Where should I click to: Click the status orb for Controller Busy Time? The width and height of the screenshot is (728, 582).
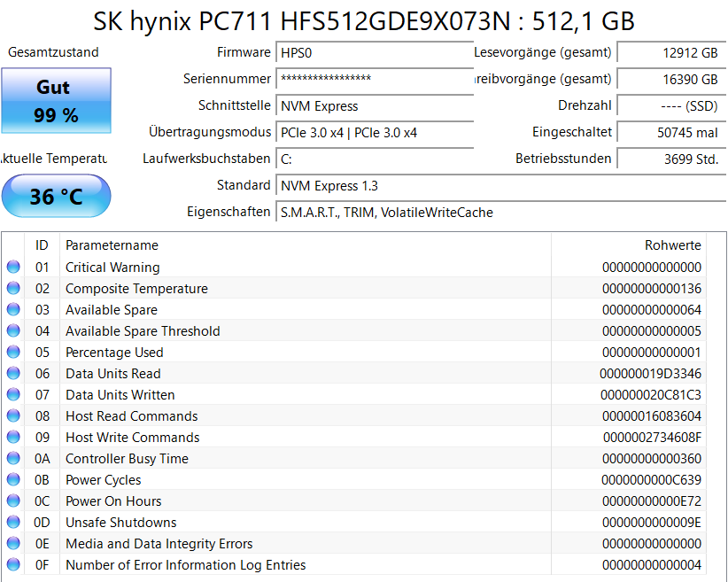pyautogui.click(x=13, y=458)
